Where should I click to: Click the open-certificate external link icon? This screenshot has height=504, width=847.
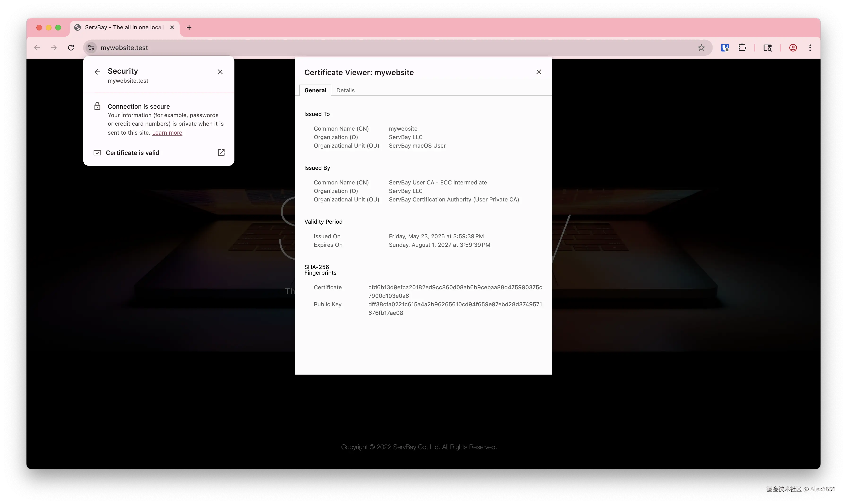pyautogui.click(x=221, y=153)
